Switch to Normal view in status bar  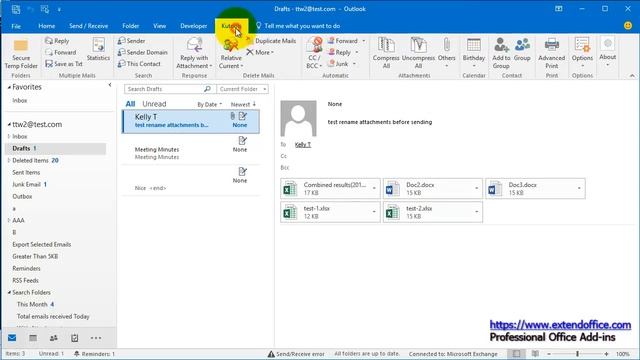(x=516, y=354)
